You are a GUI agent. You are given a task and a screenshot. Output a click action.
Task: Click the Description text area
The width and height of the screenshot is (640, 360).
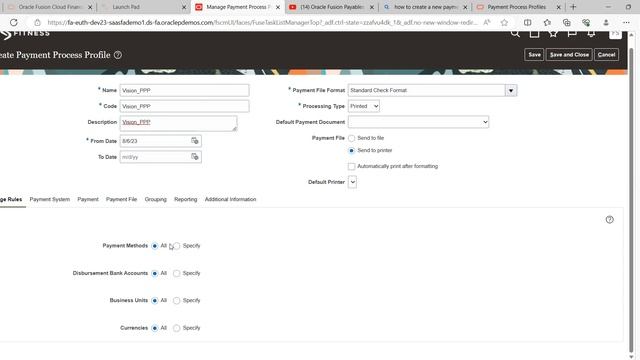point(178,123)
